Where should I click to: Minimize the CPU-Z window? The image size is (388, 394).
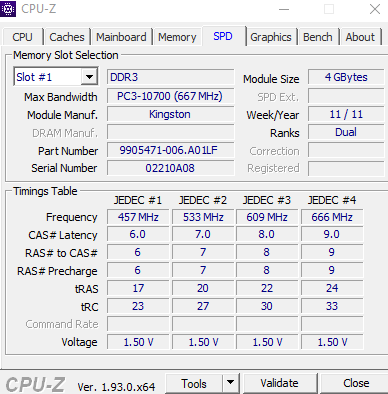click(284, 9)
